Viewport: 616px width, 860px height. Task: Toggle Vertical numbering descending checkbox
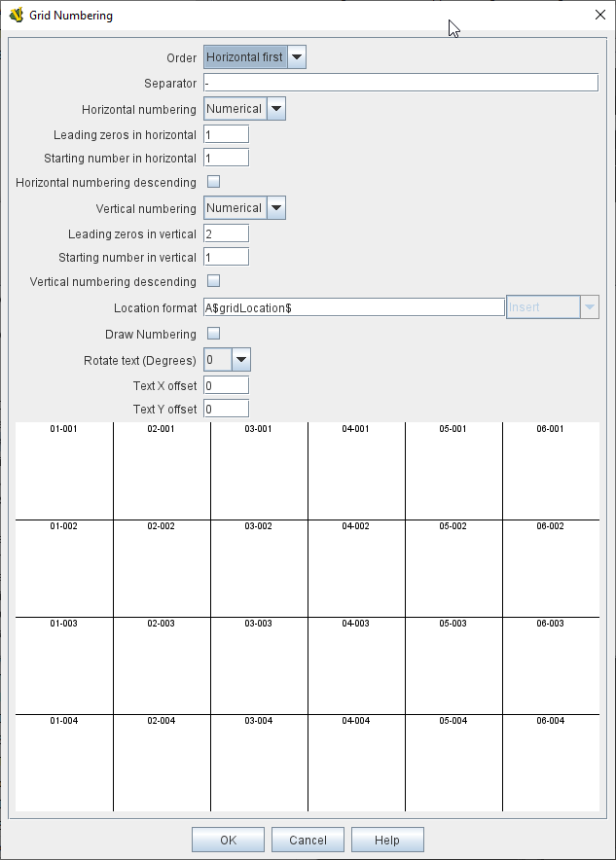[214, 281]
